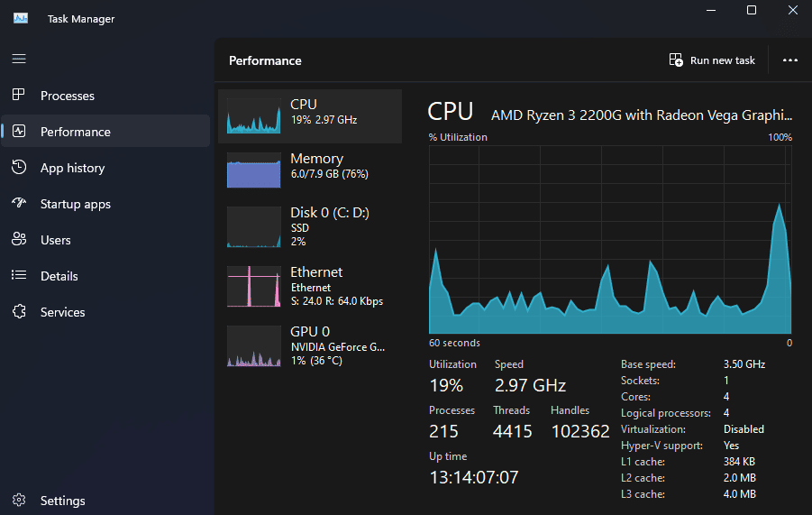The image size is (812, 515).
Task: Click the Settings gear icon
Action: (x=19, y=500)
